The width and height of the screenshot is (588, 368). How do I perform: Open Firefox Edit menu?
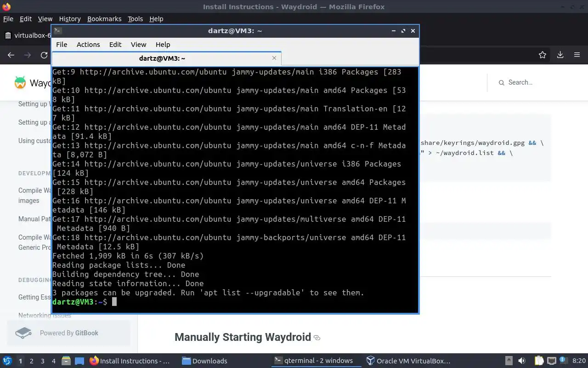click(26, 19)
